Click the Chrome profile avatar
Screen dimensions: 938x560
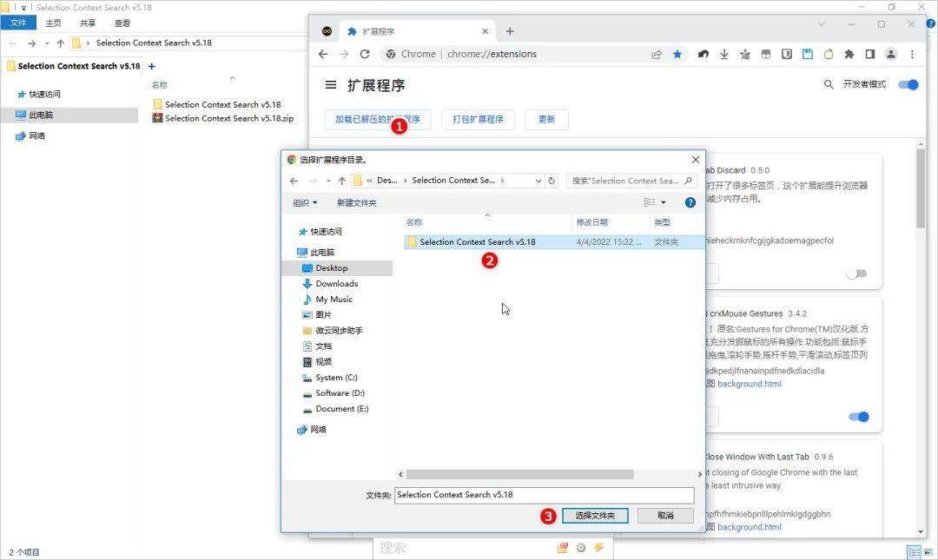pos(891,55)
